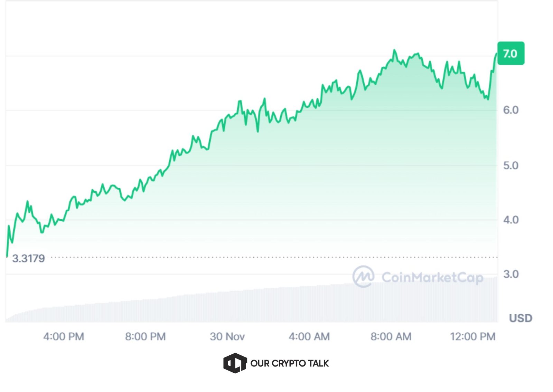The width and height of the screenshot is (553, 392).
Task: Click the Our Crypto Talk cube logo
Action: pos(235,363)
